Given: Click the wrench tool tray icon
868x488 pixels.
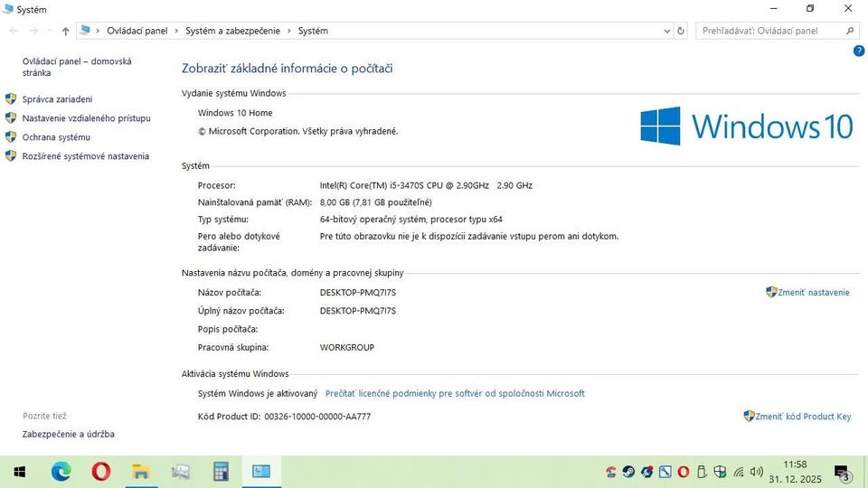Looking at the screenshot, I should (665, 472).
